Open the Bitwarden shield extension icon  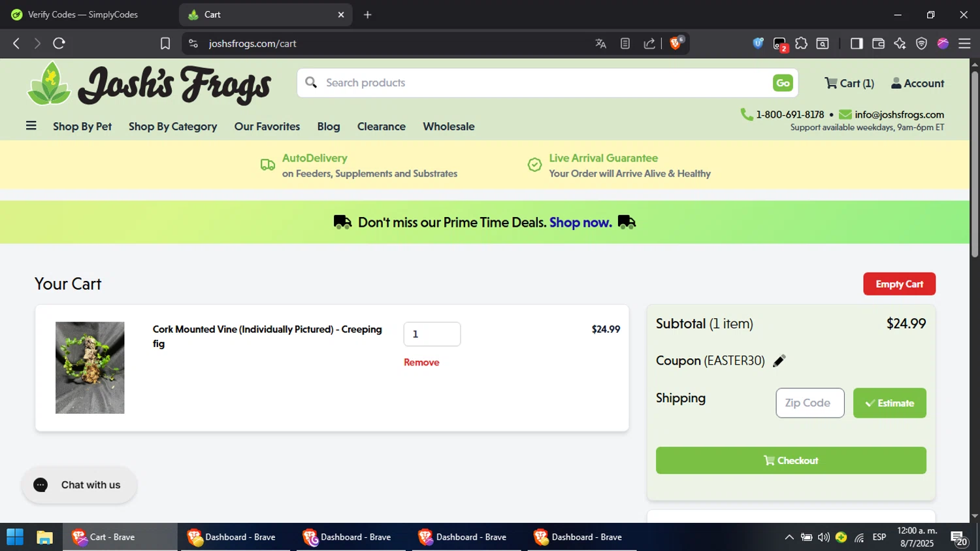point(758,43)
